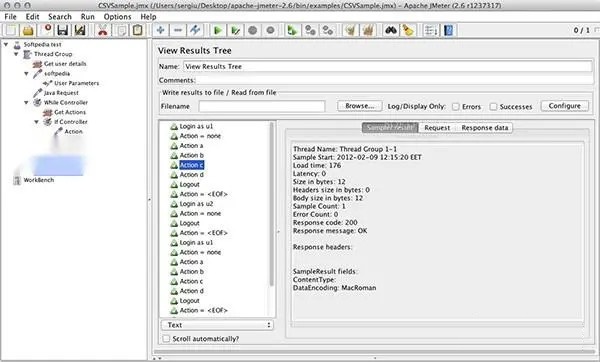Click the Paste clipboard icon
600x362 pixels.
[x=138, y=30]
